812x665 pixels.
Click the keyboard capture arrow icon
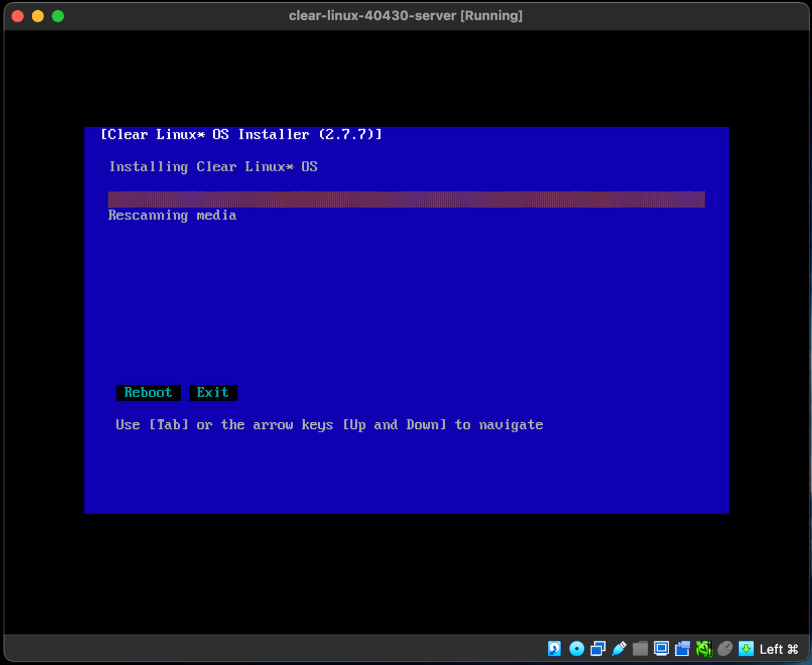coord(745,649)
